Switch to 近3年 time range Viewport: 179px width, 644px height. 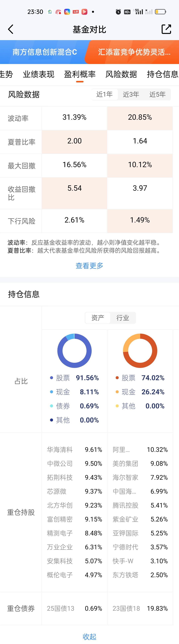[x=131, y=94]
